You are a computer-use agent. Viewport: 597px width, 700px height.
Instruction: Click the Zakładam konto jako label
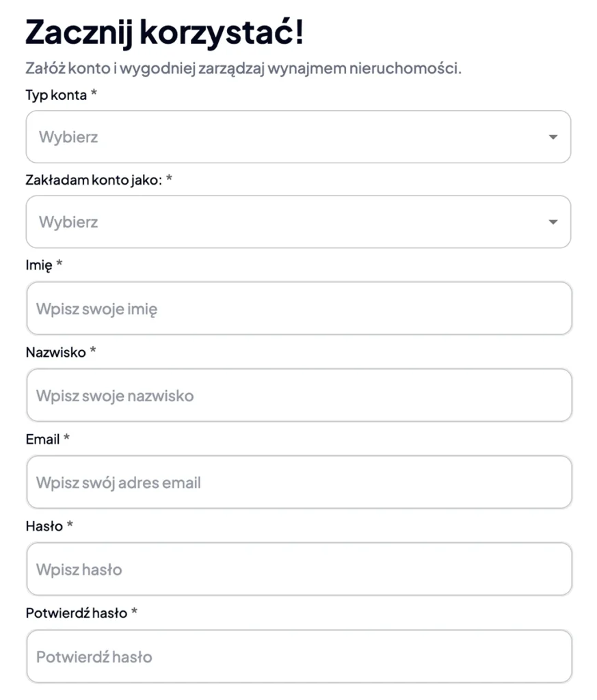[94, 180]
